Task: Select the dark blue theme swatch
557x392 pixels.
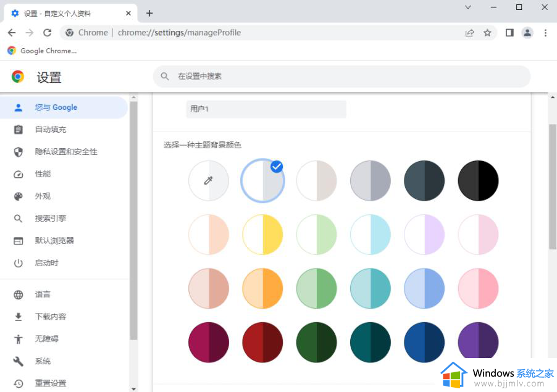Action: click(x=424, y=342)
